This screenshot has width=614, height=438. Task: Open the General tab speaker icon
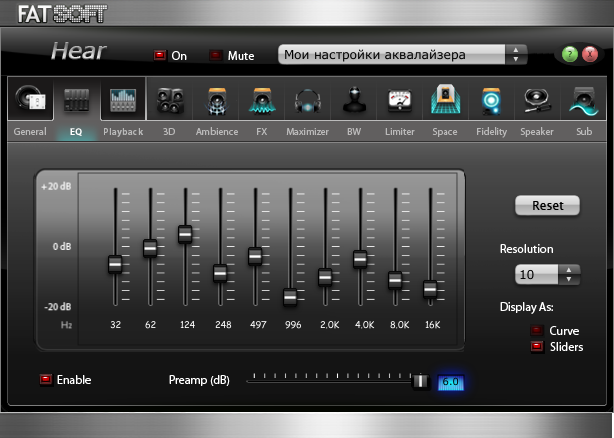(31, 99)
